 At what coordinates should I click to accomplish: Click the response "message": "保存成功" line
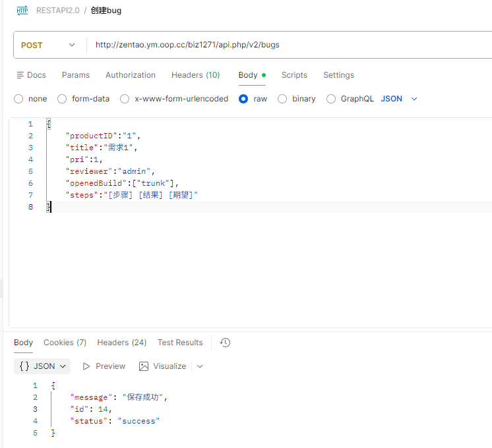(x=119, y=397)
